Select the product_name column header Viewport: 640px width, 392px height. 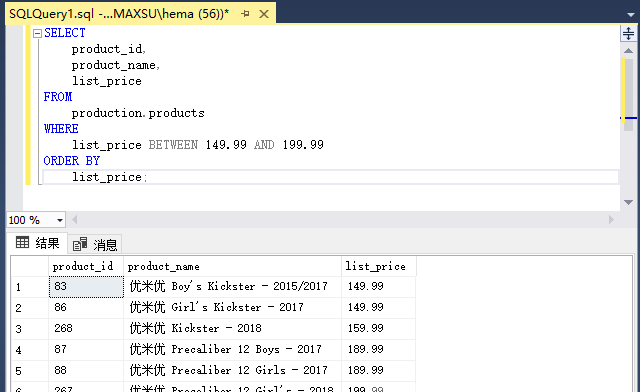tap(232, 266)
